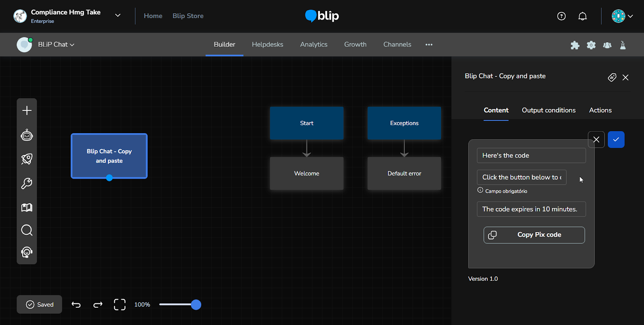Click the "Here's the code" text field
The image size is (644, 325).
531,156
